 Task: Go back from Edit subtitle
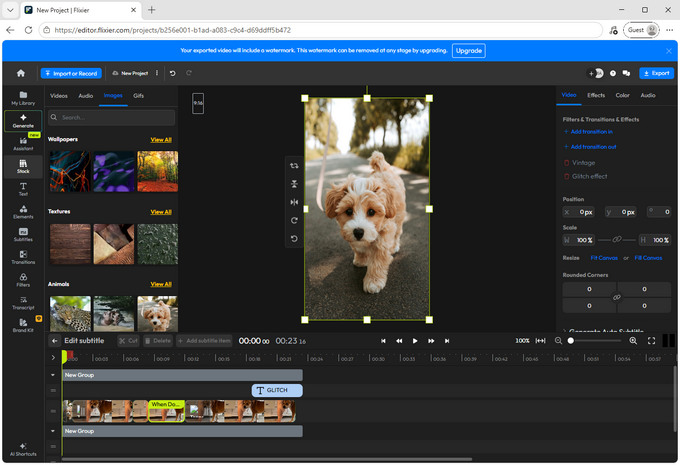tap(54, 341)
